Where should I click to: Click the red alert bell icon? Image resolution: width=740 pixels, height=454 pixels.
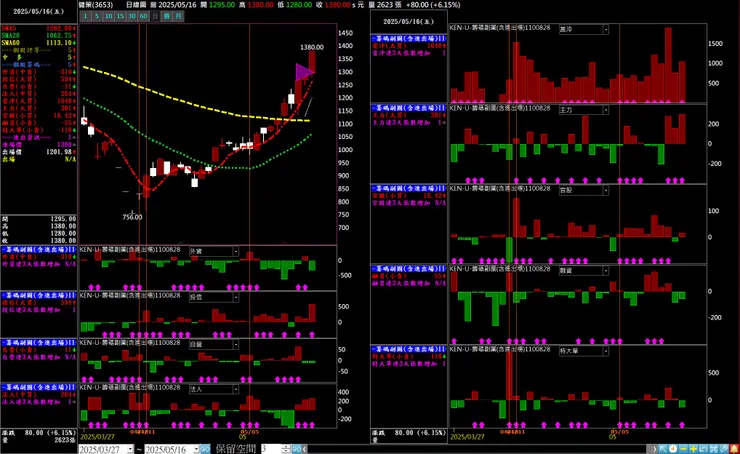(734, 449)
